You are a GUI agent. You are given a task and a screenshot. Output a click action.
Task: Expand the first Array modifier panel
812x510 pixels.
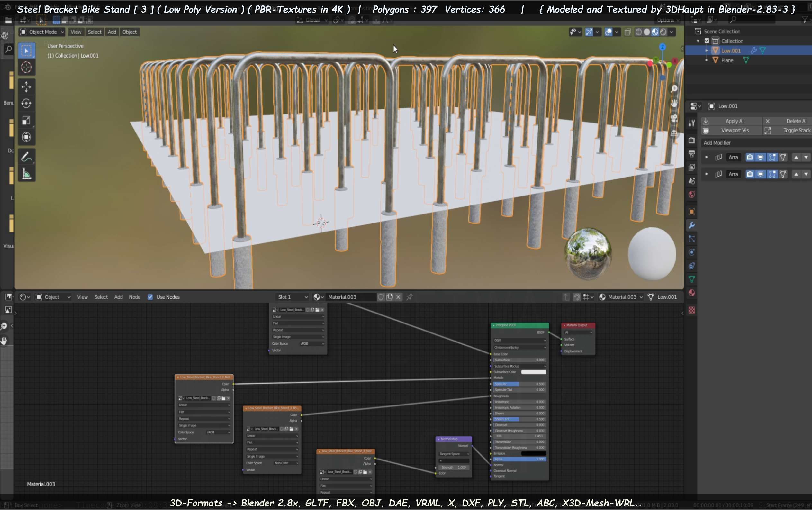point(707,157)
